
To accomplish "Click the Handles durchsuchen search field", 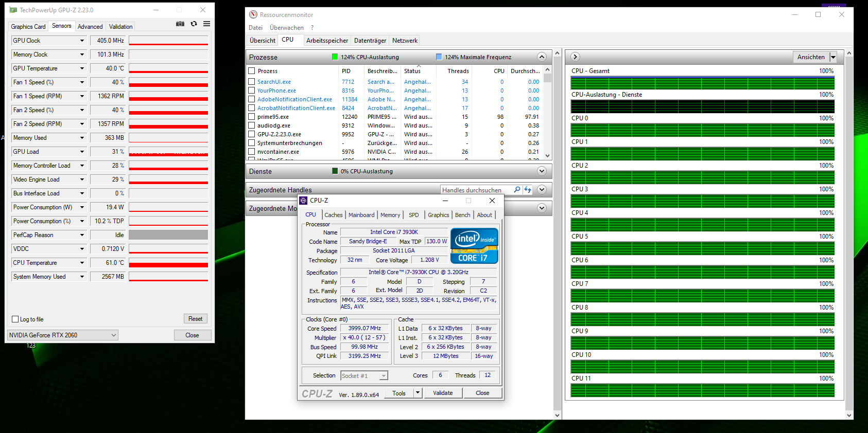I will (476, 190).
